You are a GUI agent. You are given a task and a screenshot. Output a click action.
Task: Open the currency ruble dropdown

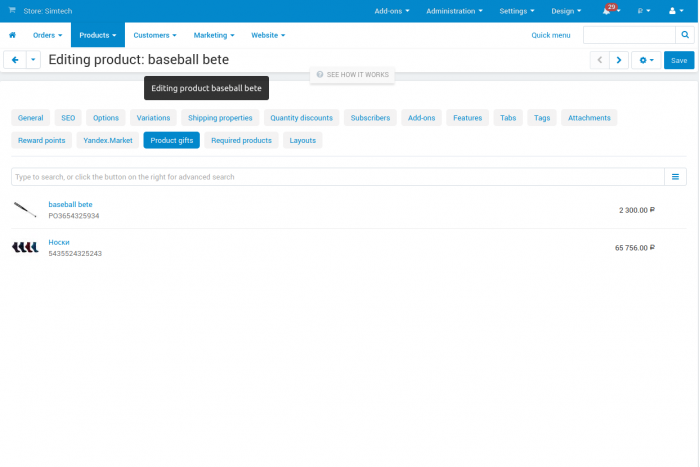pos(643,11)
